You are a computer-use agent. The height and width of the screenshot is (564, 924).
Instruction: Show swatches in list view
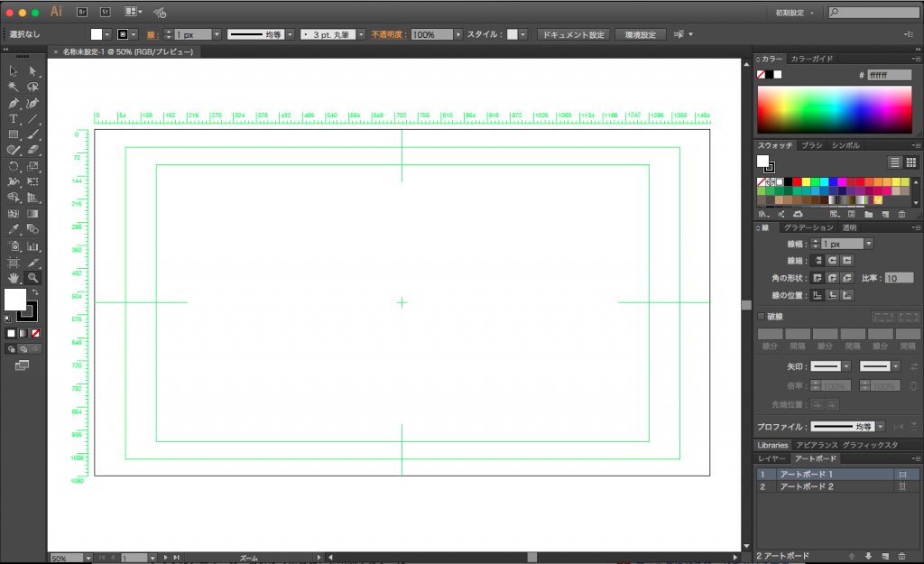tap(894, 162)
